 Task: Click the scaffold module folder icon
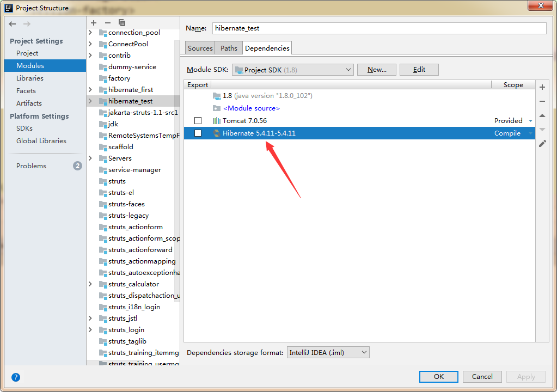[103, 147]
